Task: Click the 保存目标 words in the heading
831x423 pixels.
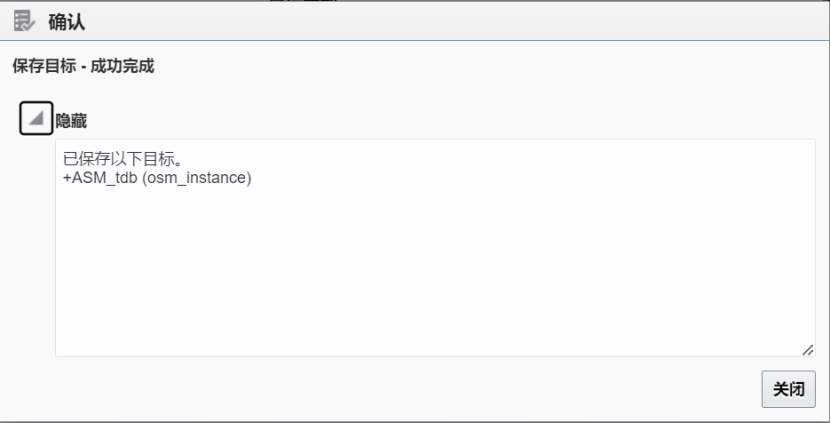Action: click(x=45, y=66)
